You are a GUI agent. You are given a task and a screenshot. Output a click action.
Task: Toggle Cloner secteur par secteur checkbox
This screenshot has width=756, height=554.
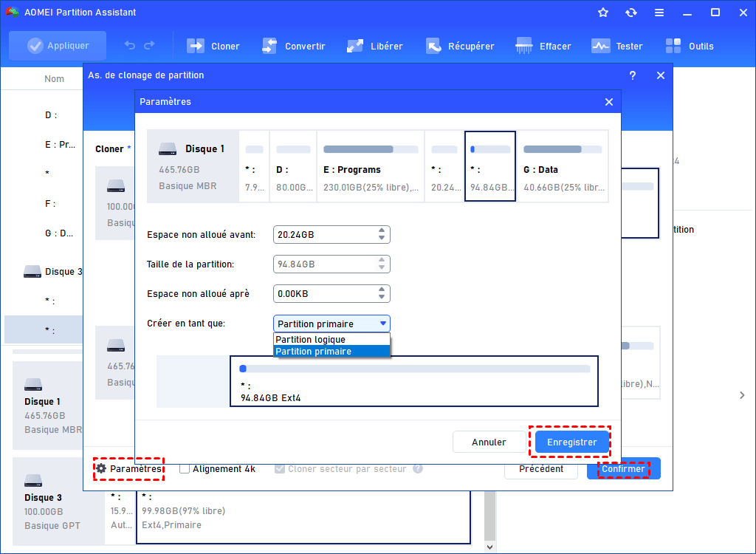click(x=279, y=468)
